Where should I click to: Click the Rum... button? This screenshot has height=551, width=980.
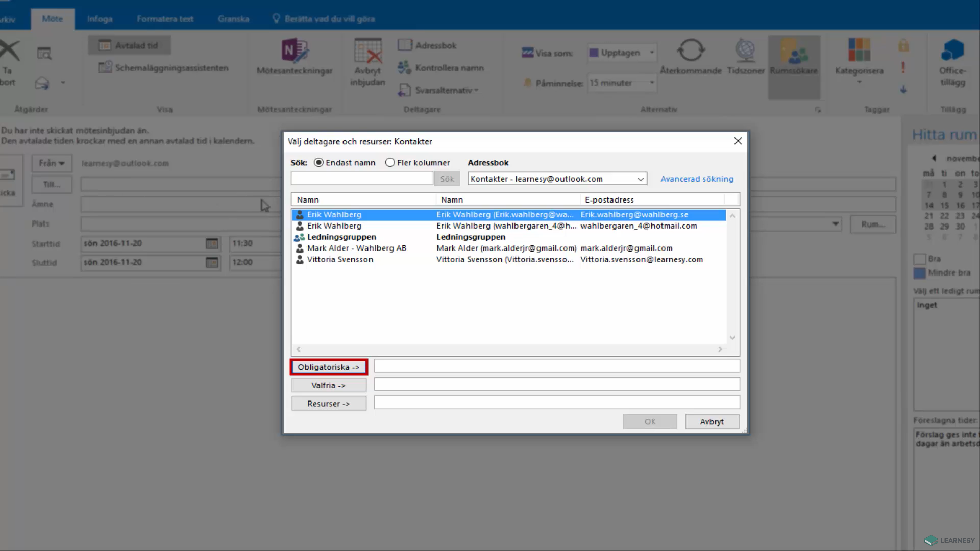coord(872,224)
